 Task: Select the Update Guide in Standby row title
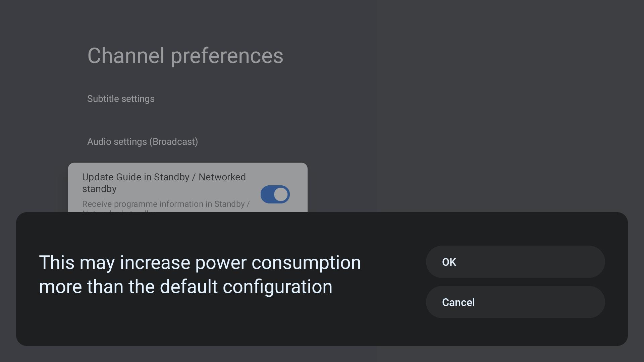point(164,183)
